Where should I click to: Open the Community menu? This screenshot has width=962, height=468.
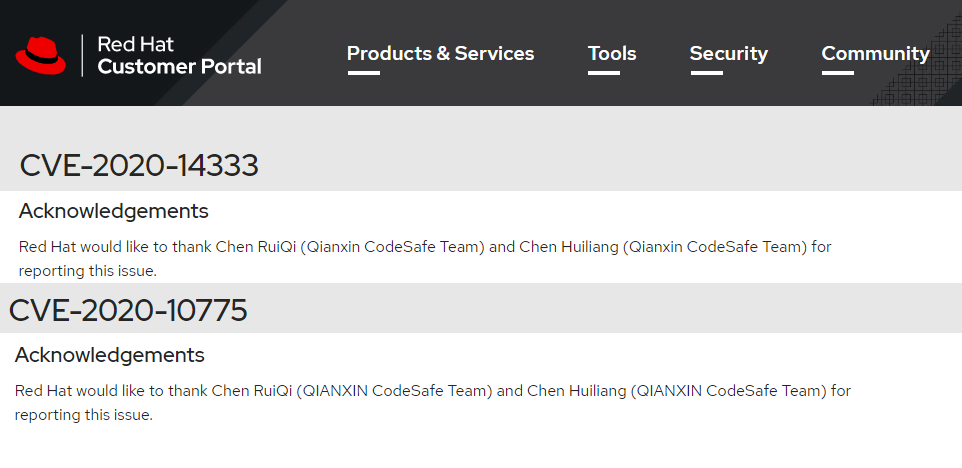(x=875, y=53)
